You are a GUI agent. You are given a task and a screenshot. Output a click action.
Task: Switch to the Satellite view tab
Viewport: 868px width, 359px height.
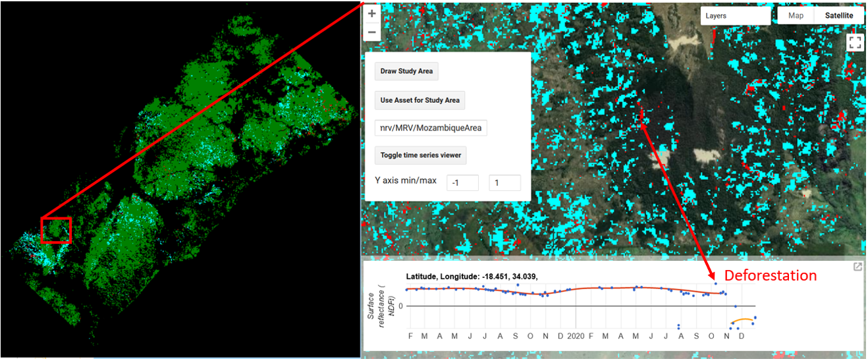[x=839, y=16]
